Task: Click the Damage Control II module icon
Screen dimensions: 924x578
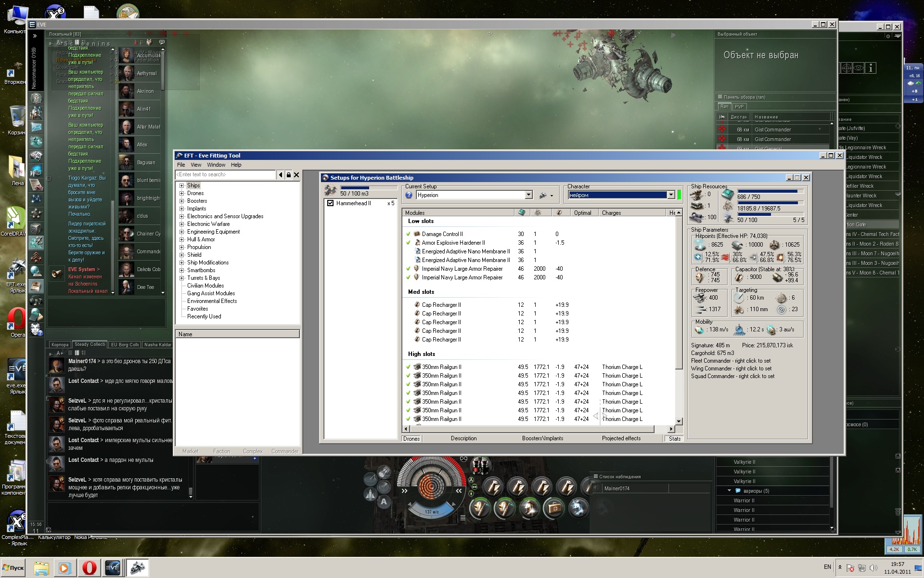Action: [417, 234]
